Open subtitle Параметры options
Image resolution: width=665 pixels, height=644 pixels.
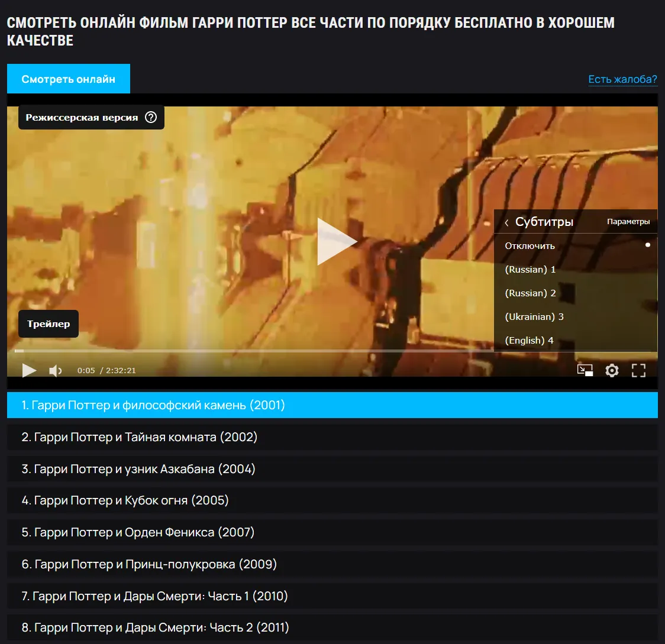[628, 222]
